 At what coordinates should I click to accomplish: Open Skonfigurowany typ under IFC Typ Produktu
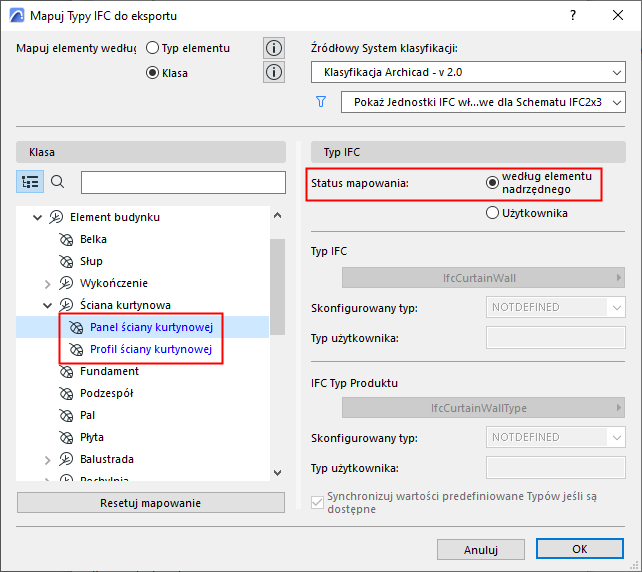(x=556, y=437)
